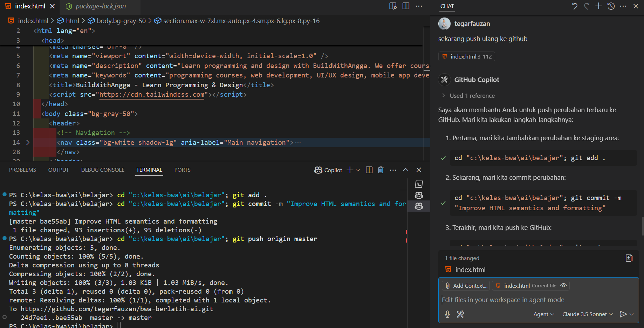The image size is (644, 328).
Task: Click the tegarfauzan user avatar
Action: tap(444, 24)
